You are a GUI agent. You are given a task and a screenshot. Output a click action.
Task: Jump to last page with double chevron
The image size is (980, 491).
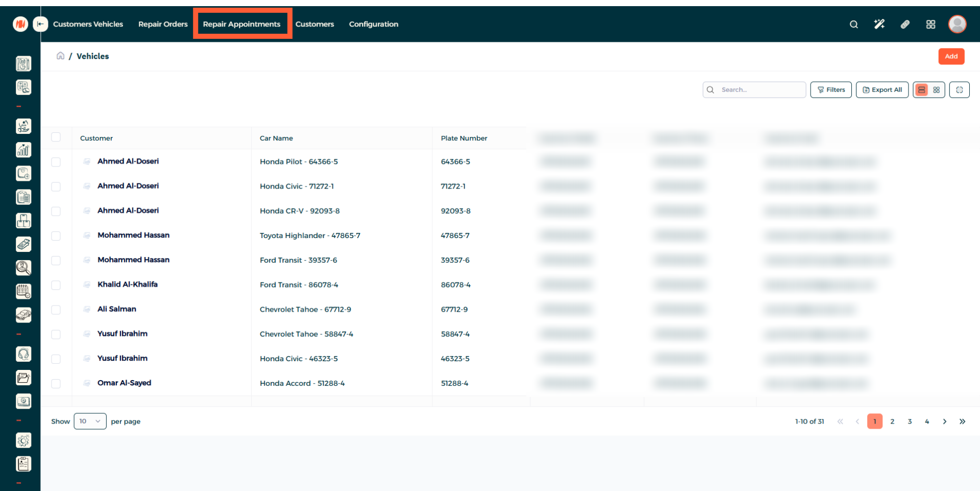(x=962, y=422)
